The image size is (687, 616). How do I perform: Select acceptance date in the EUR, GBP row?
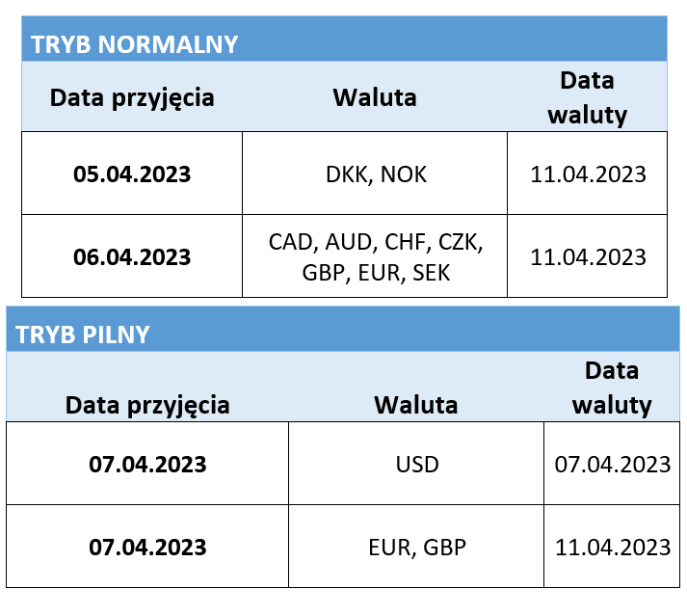coord(147,547)
